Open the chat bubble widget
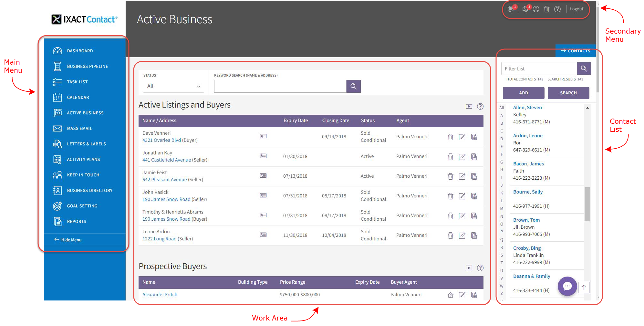The width and height of the screenshot is (644, 326). tap(567, 286)
